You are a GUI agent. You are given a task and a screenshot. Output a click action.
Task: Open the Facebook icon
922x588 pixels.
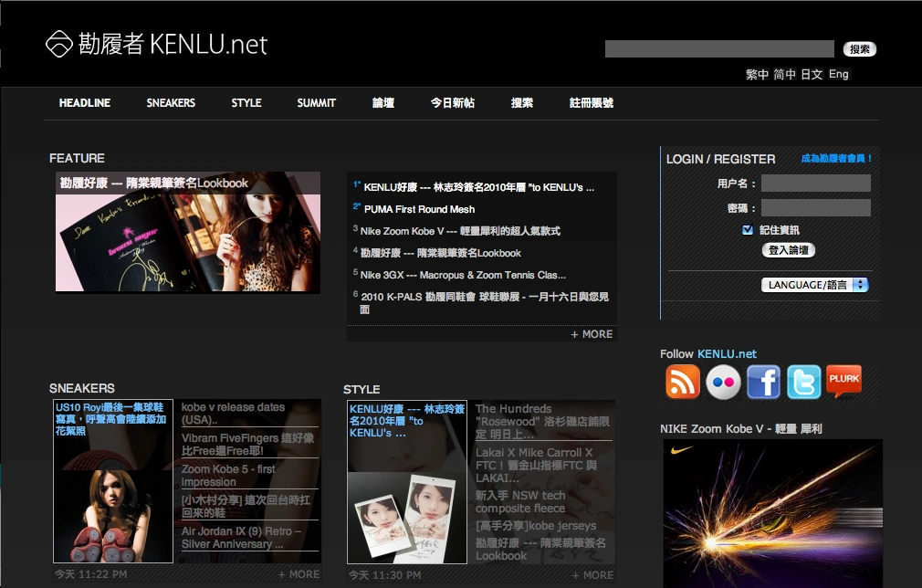pyautogui.click(x=763, y=382)
